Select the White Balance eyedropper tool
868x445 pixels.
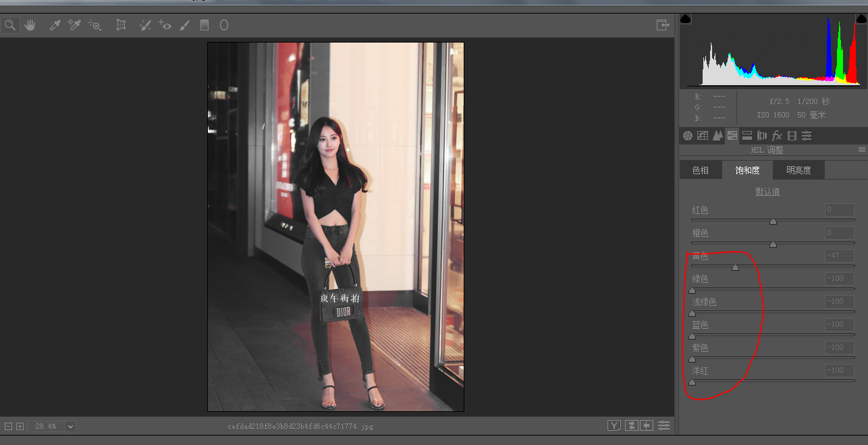point(55,25)
